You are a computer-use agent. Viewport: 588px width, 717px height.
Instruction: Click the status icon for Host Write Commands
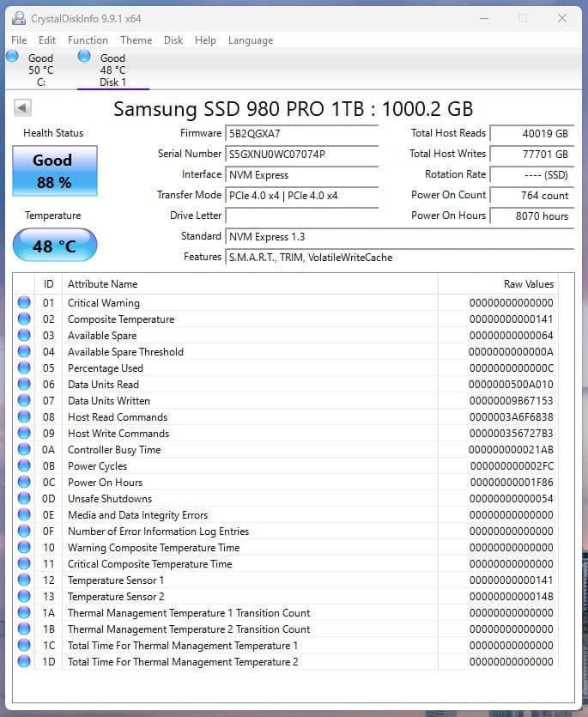(24, 433)
